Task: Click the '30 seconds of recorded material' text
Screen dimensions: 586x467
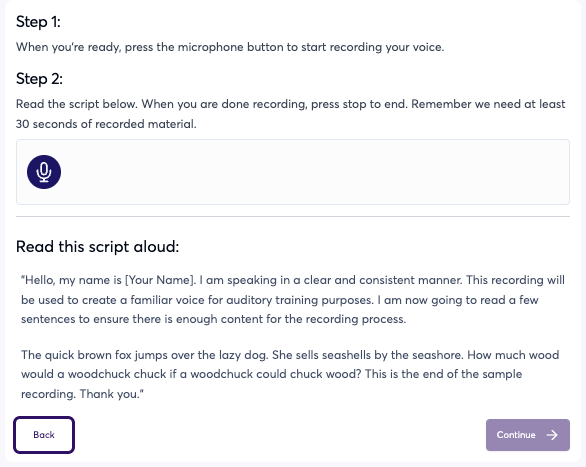Action: point(106,124)
